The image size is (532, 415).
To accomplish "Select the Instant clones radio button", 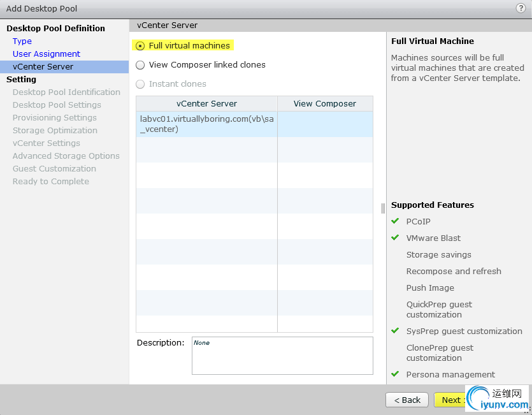I will [x=140, y=84].
